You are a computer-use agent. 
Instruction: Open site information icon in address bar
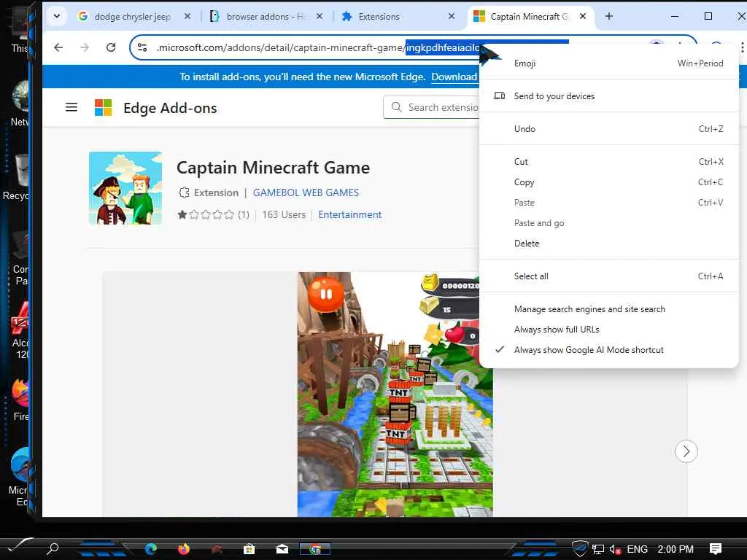pos(142,47)
